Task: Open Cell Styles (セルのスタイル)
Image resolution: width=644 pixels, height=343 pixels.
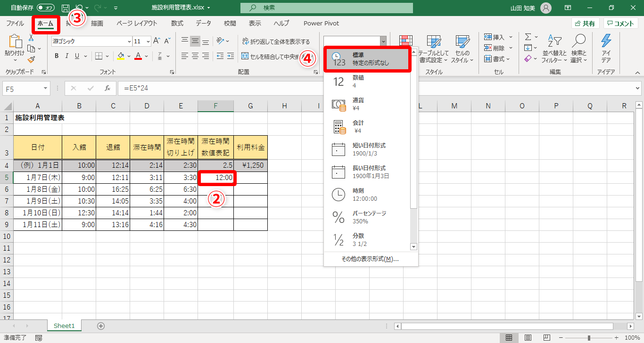Action: coord(462,49)
